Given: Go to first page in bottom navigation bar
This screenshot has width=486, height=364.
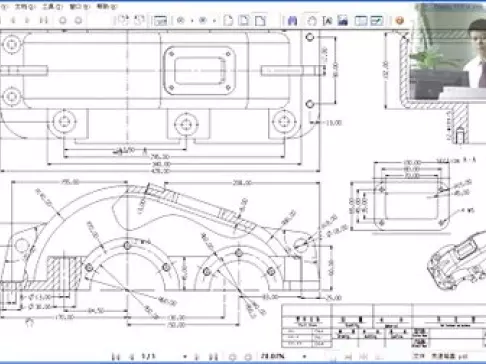Looking at the screenshot, I should pos(116,357).
